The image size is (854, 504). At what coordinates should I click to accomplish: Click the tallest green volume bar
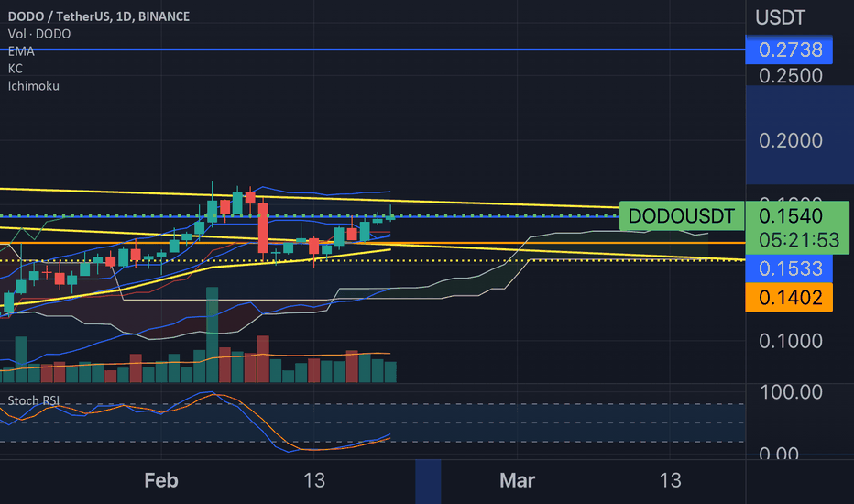click(x=212, y=334)
